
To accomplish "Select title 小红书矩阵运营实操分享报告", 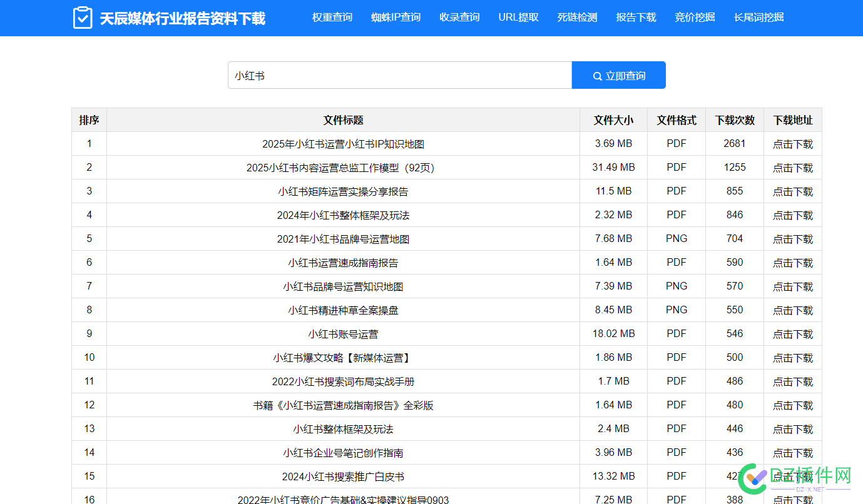I will [x=344, y=191].
